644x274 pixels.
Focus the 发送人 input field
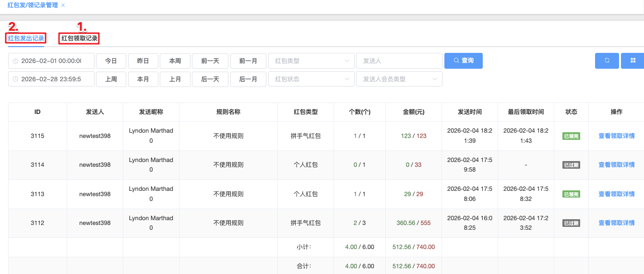(399, 61)
